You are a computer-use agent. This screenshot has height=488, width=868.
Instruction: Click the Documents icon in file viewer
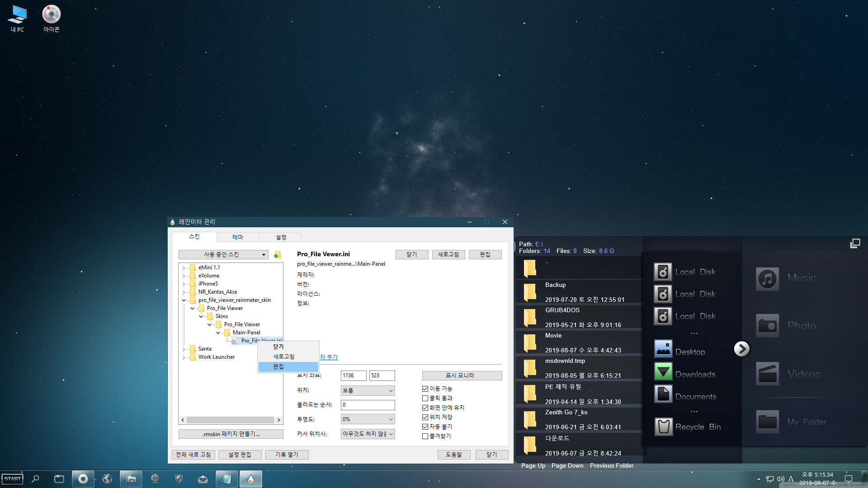[663, 394]
